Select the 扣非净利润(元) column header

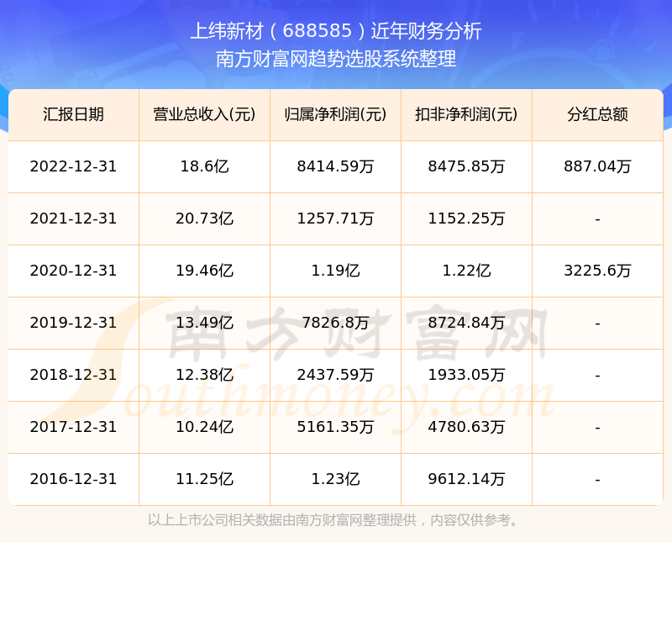click(466, 114)
